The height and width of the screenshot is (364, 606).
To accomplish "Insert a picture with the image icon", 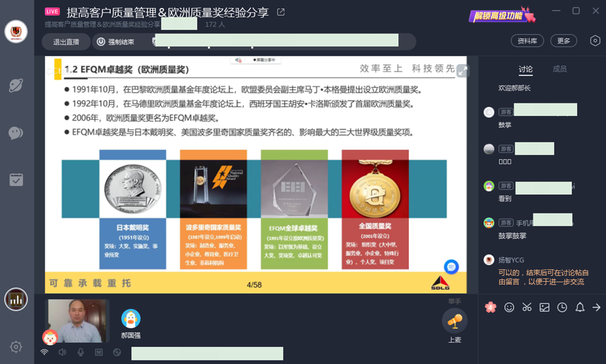I will click(544, 307).
